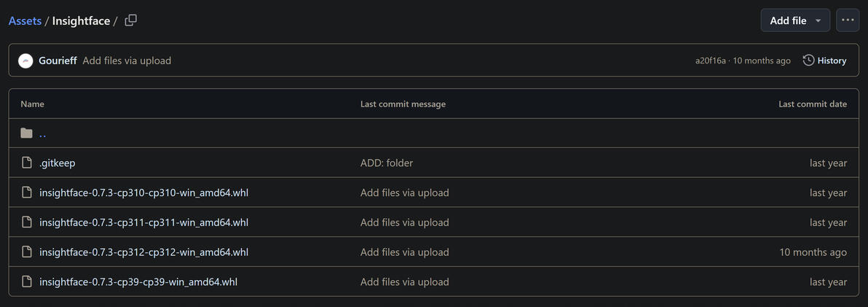868x307 pixels.
Task: Click the file icon for cp39 wheel
Action: click(27, 281)
